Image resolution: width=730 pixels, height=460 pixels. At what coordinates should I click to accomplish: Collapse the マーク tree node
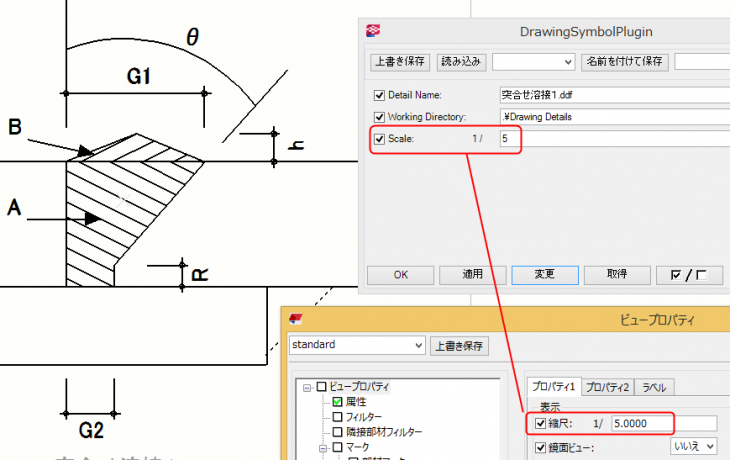321,447
